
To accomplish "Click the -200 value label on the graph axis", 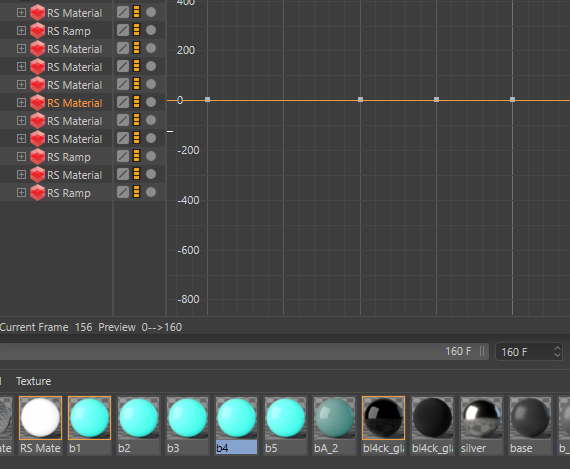I will point(188,150).
